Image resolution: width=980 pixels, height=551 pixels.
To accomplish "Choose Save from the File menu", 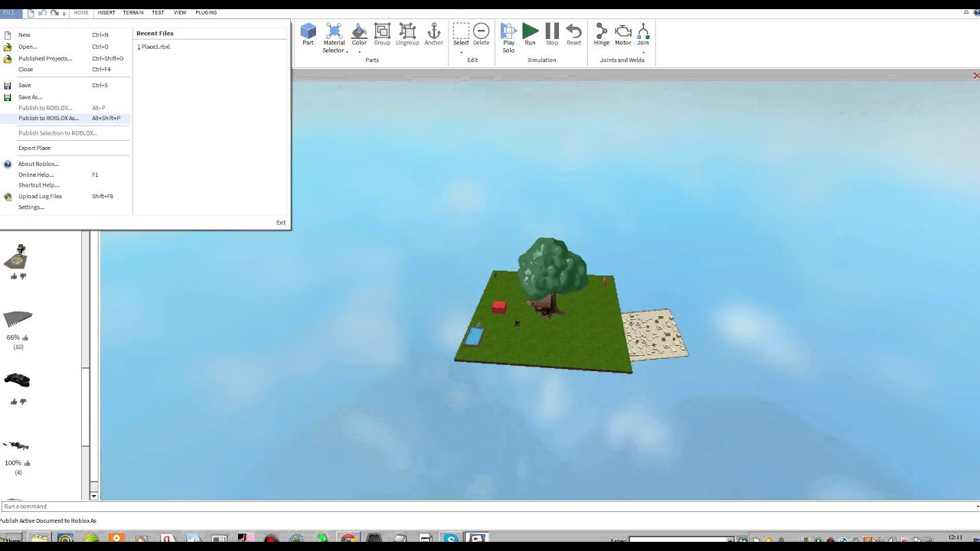I will pyautogui.click(x=66, y=86).
